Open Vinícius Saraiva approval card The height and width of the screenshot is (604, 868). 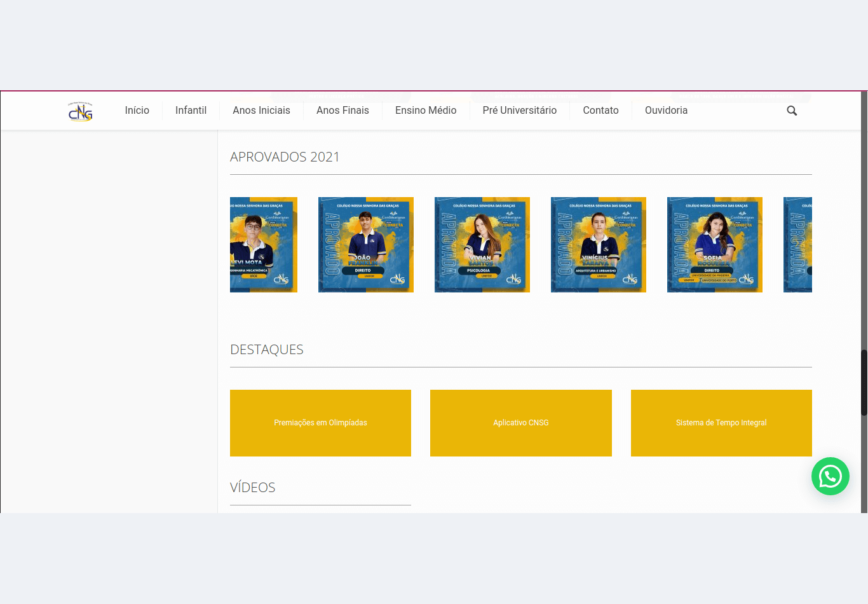(599, 245)
